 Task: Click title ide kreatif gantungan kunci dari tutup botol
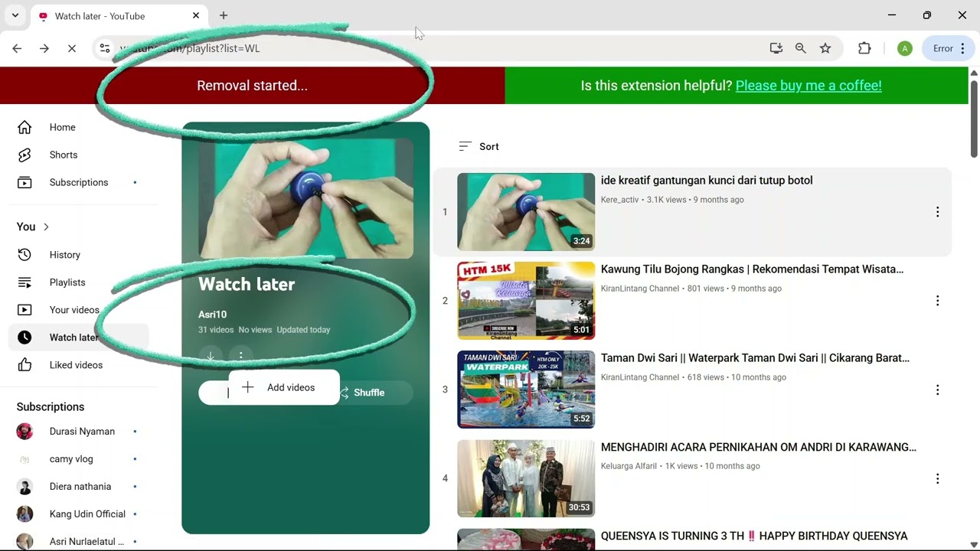[x=707, y=181]
